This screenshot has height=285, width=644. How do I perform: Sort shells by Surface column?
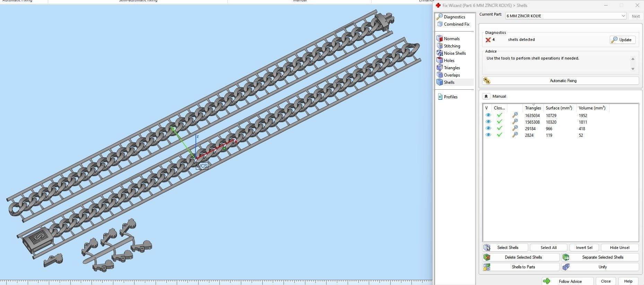point(559,108)
